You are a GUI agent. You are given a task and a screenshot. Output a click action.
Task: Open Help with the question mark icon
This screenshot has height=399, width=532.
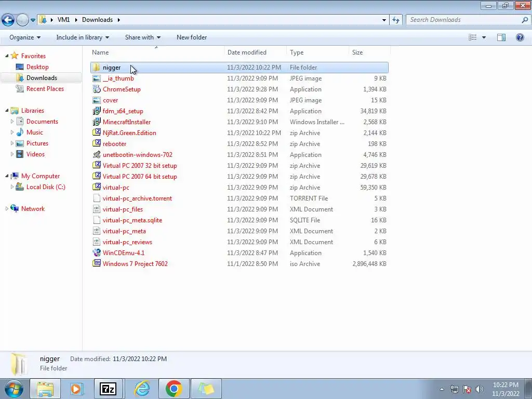[x=520, y=37]
